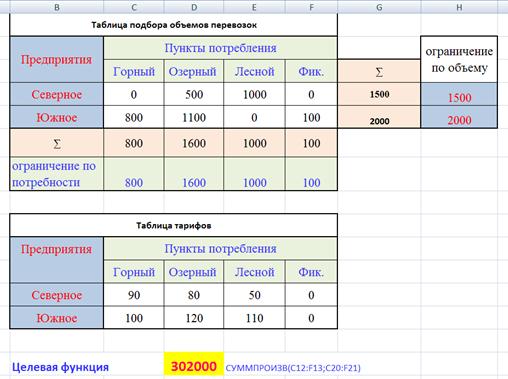508x379 pixels.
Task: Select Южное–Горный tariff cell with 100
Action: coord(134,318)
